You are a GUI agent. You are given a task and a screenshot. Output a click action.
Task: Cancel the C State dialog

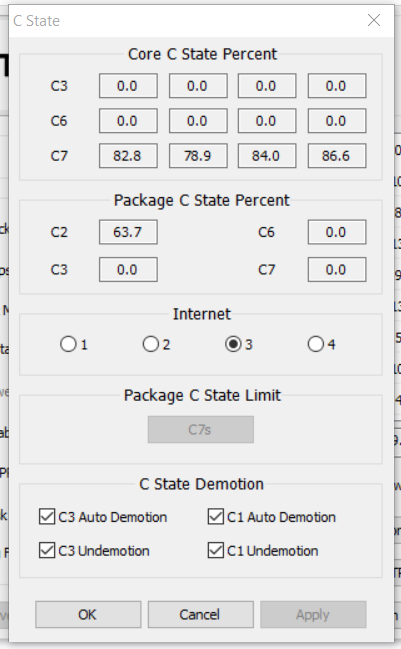pyautogui.click(x=200, y=615)
